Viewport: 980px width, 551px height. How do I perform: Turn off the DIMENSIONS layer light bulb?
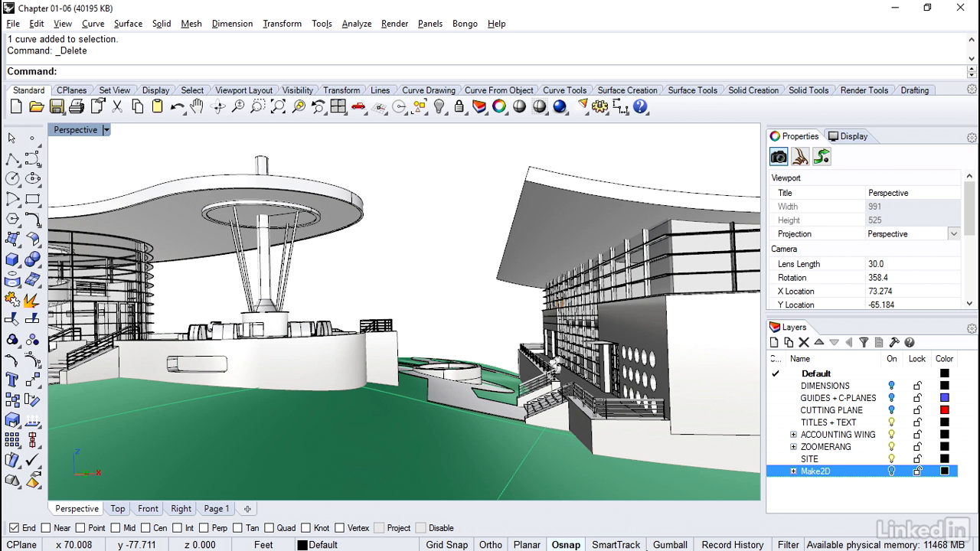[891, 386]
